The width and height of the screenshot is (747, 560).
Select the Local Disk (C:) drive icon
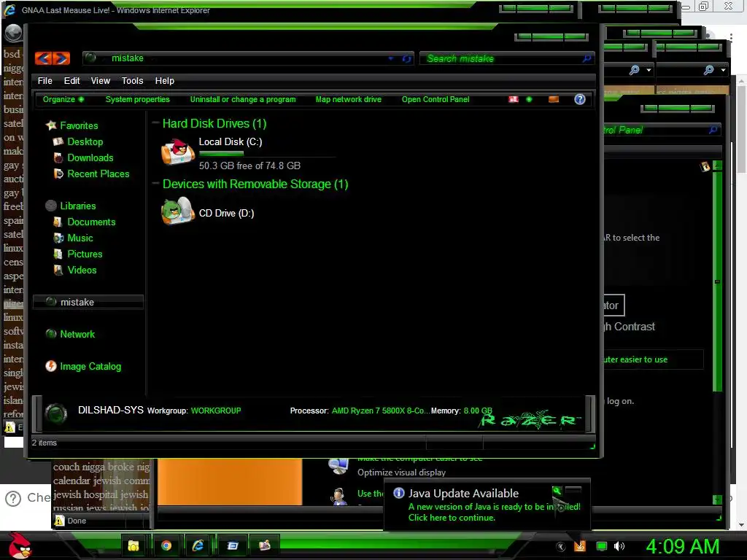tap(178, 152)
